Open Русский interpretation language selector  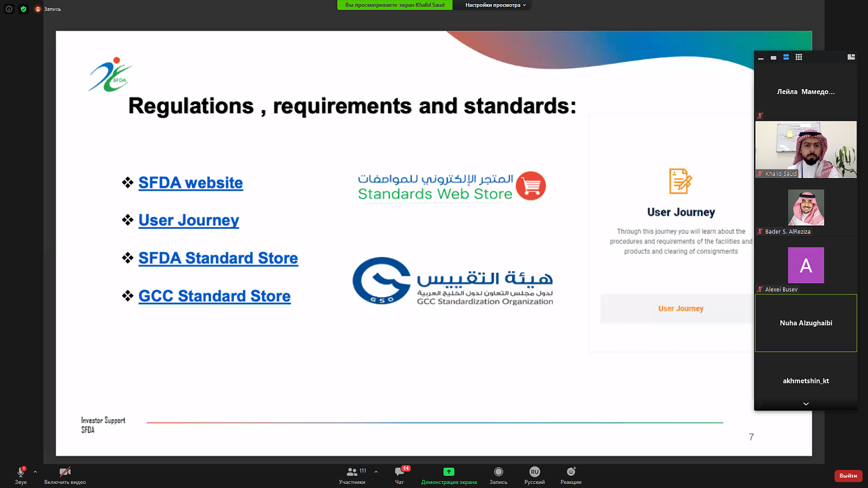(x=534, y=475)
